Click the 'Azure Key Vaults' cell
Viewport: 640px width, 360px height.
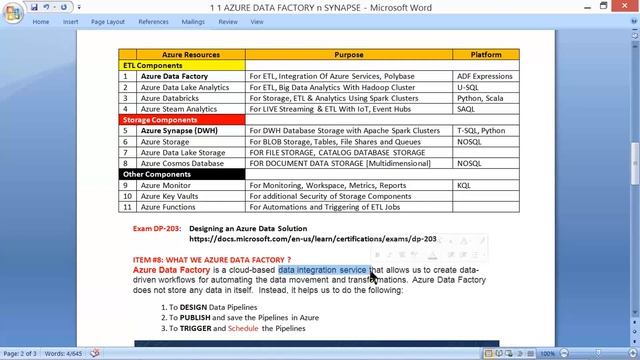(x=191, y=196)
